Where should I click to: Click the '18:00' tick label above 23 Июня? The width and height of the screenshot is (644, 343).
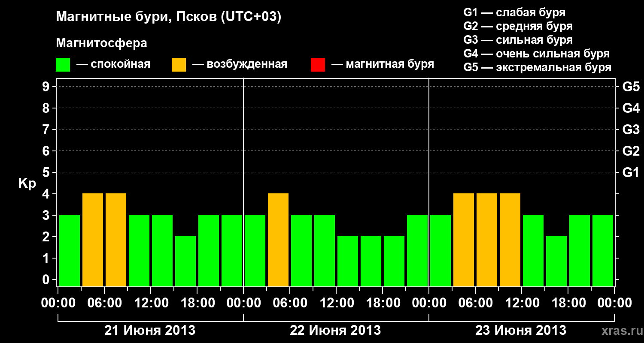point(568,303)
